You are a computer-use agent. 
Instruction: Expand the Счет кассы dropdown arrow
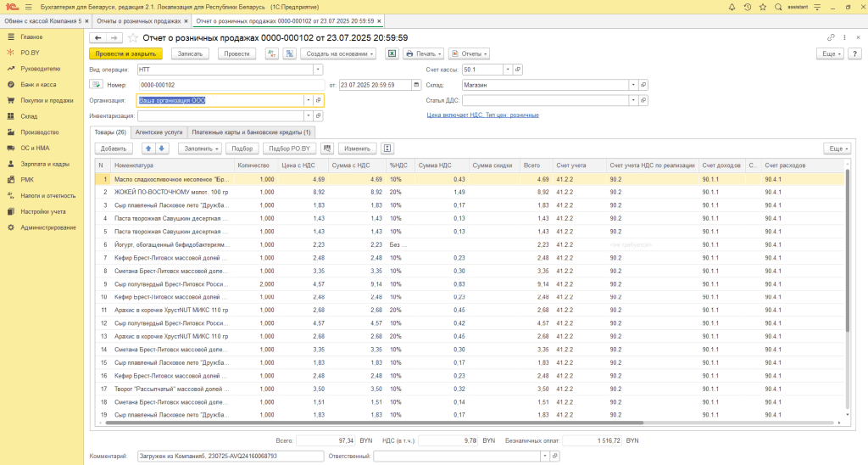508,70
